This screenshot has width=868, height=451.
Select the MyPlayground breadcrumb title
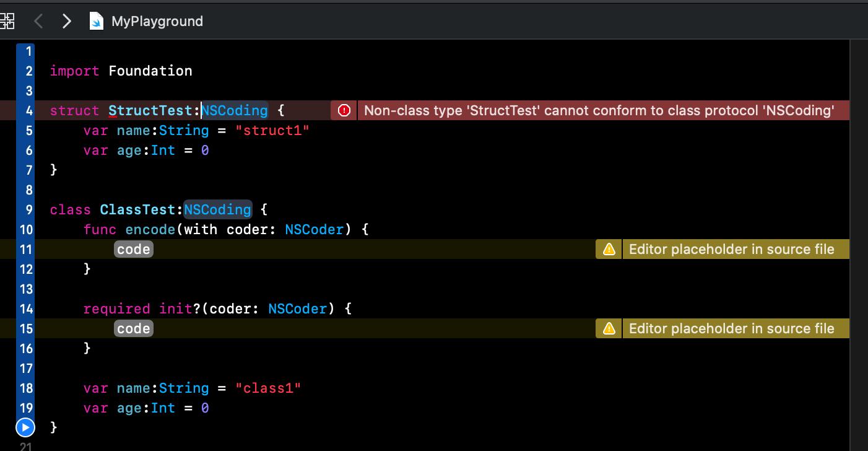point(157,21)
